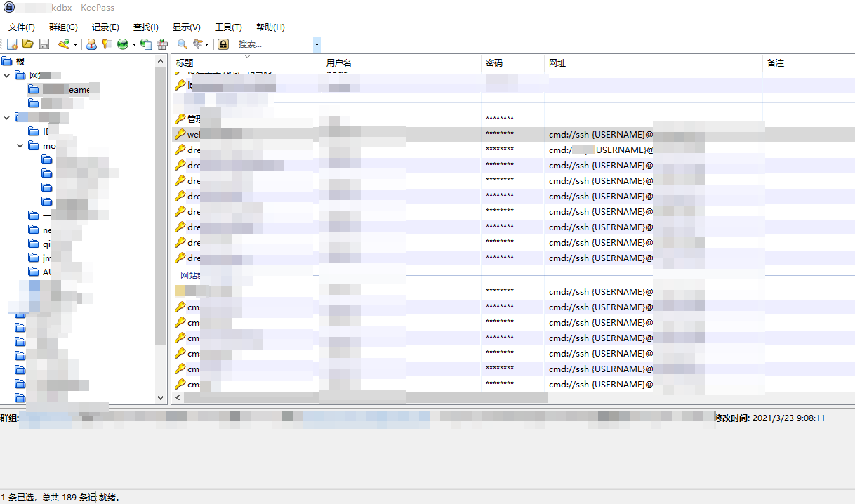855x504 pixels.
Task: Collapse the 网 group in tree
Action: click(7, 75)
